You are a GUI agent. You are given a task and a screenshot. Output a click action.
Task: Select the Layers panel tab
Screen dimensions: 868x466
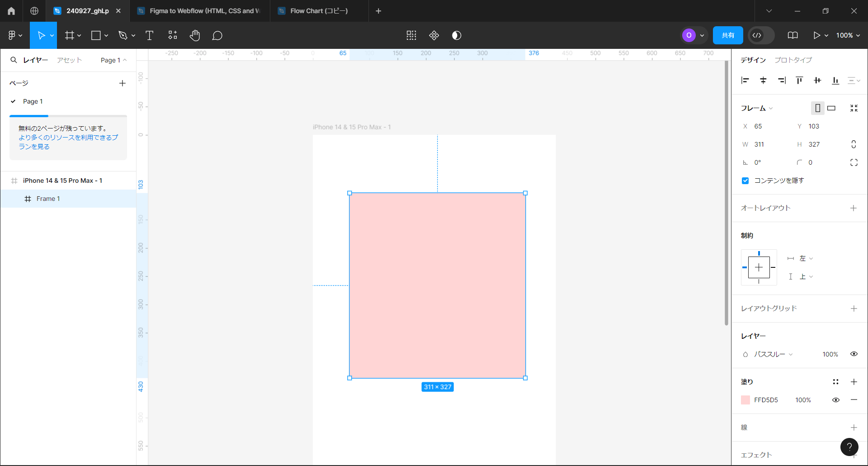pos(36,60)
